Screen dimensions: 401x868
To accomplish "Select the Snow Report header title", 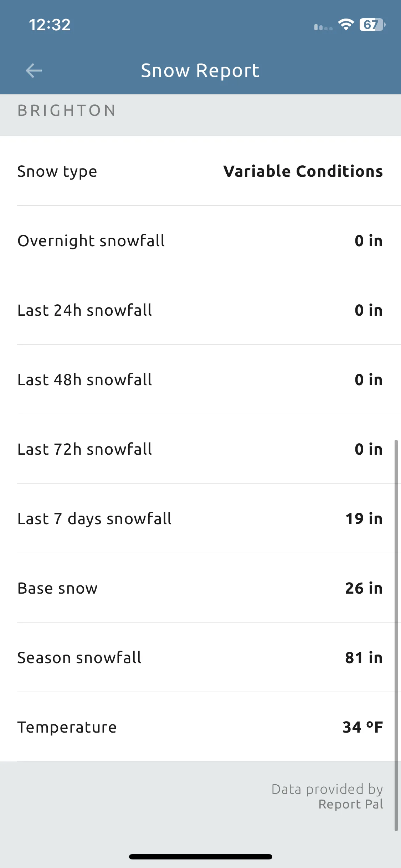I will [200, 71].
